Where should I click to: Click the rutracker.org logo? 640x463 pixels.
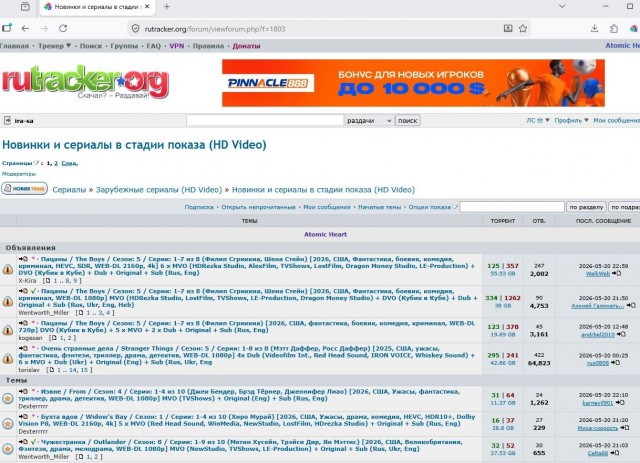85,83
